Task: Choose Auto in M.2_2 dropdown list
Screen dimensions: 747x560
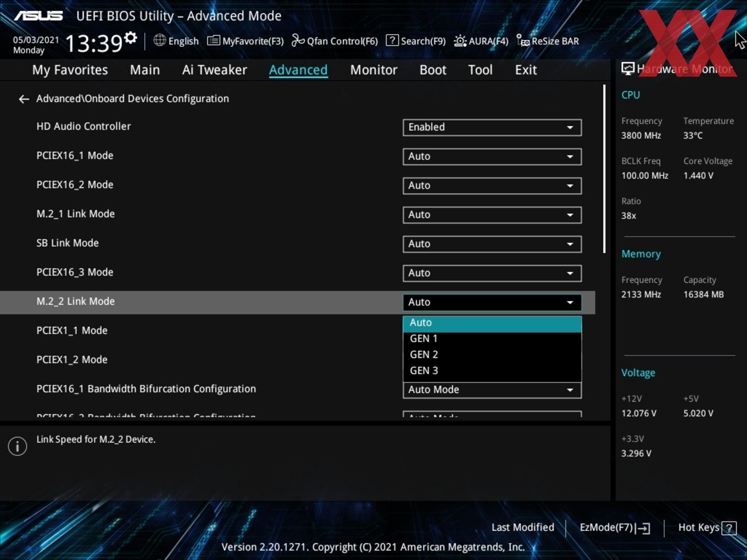Action: click(x=492, y=323)
